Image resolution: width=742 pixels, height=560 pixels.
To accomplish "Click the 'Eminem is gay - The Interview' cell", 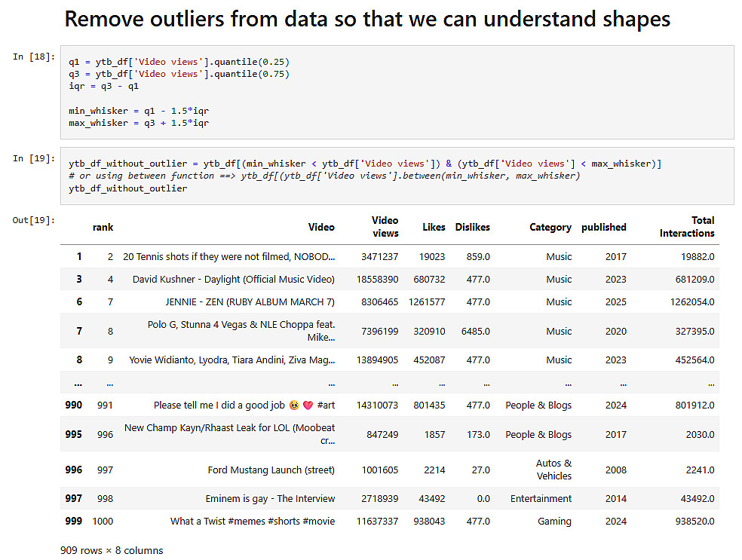I will [270, 498].
